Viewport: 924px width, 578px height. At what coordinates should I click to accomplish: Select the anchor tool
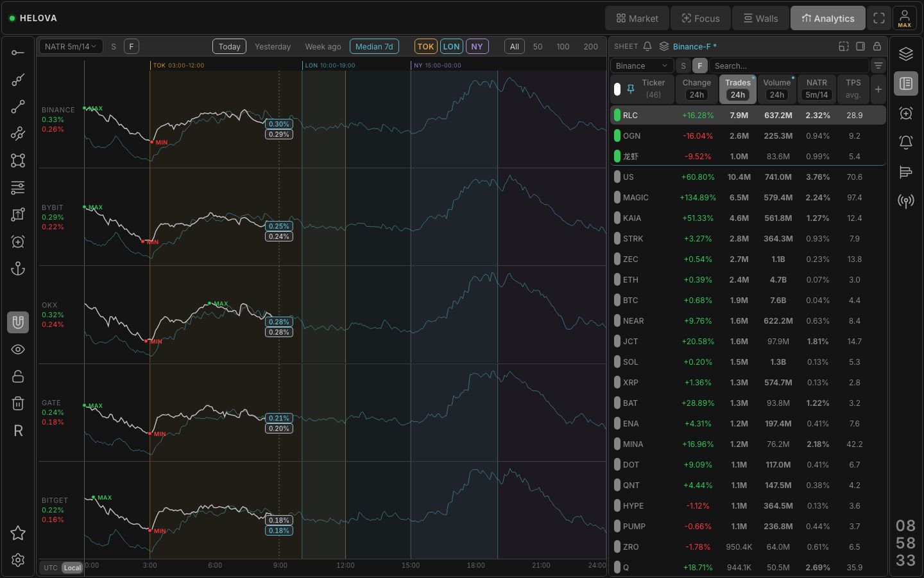(x=18, y=268)
